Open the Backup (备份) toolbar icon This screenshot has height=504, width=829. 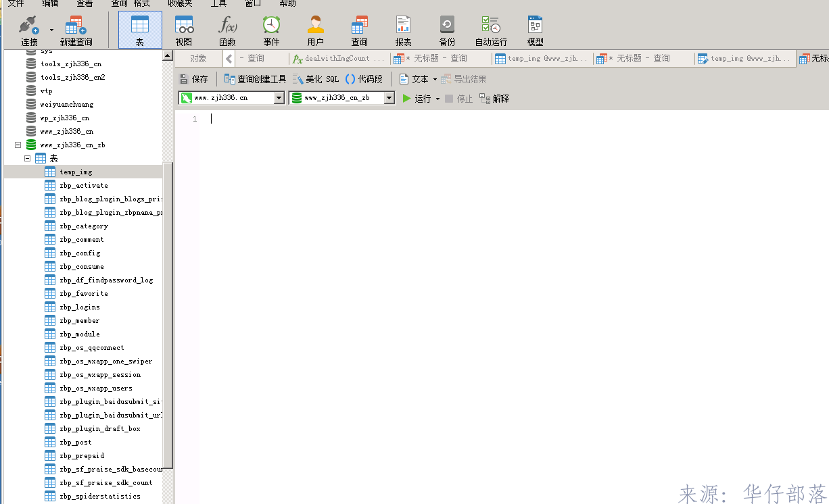(447, 30)
